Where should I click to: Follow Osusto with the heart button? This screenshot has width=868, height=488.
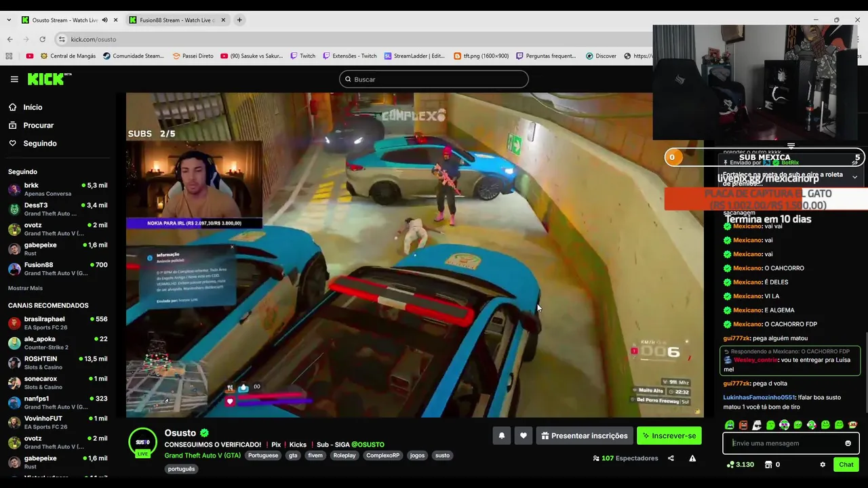point(523,436)
